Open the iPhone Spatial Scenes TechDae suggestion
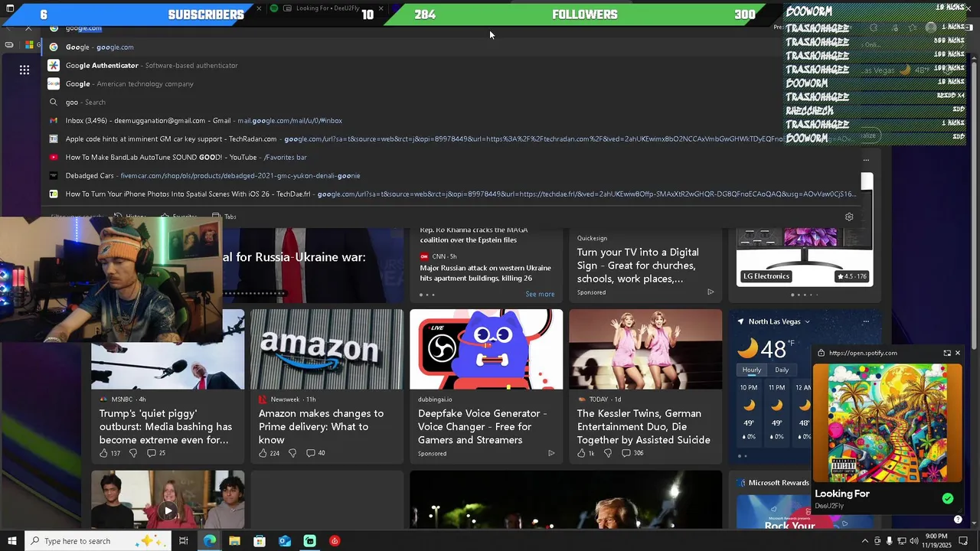Viewport: 980px width, 551px height. pos(452,194)
